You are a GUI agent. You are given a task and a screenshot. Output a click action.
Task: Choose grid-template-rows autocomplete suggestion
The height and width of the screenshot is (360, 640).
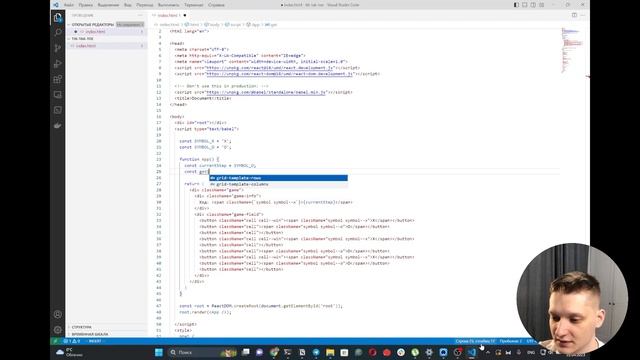(278, 178)
